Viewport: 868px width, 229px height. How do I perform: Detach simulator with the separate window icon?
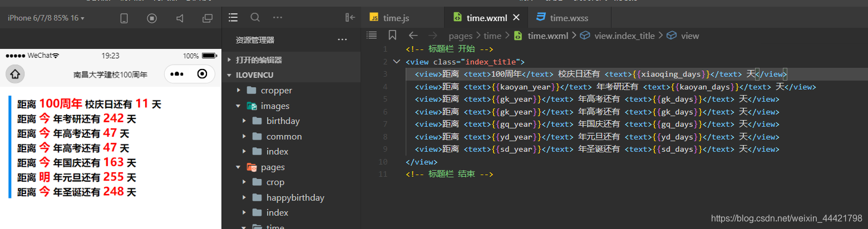(x=208, y=18)
